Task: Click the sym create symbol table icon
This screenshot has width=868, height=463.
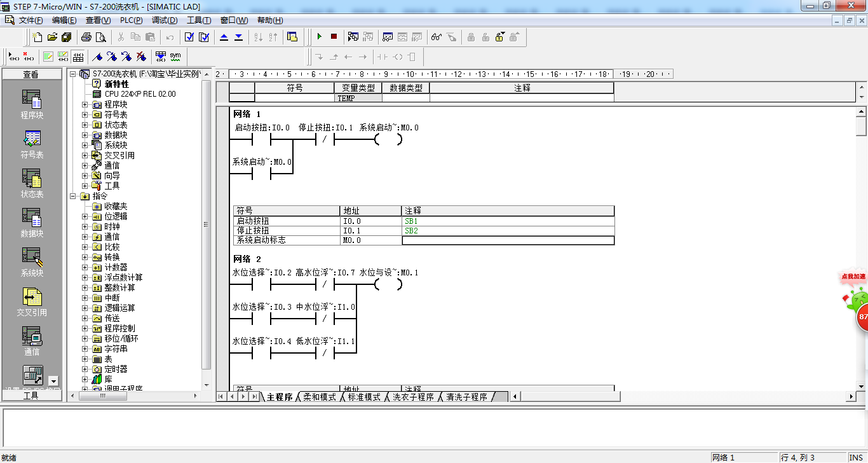Action: [175, 57]
